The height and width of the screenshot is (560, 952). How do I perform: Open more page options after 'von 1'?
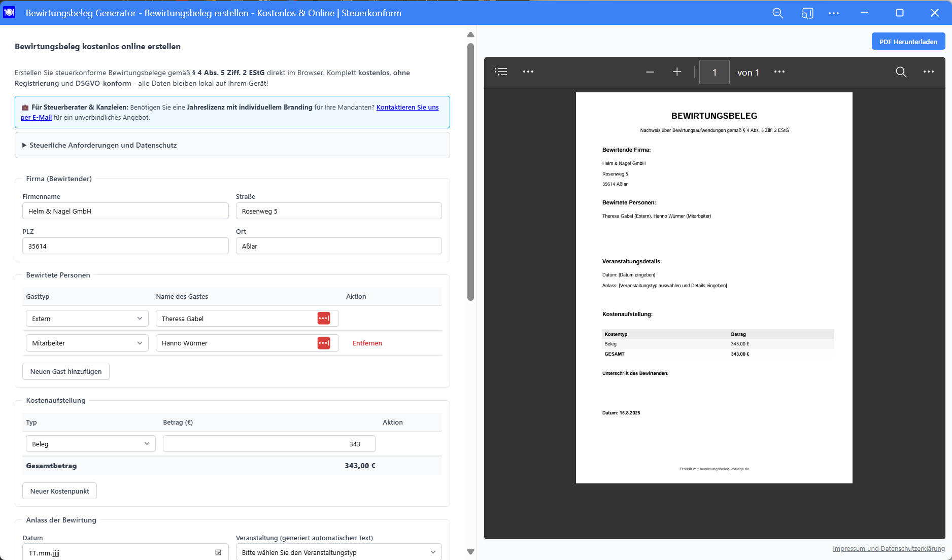click(779, 72)
